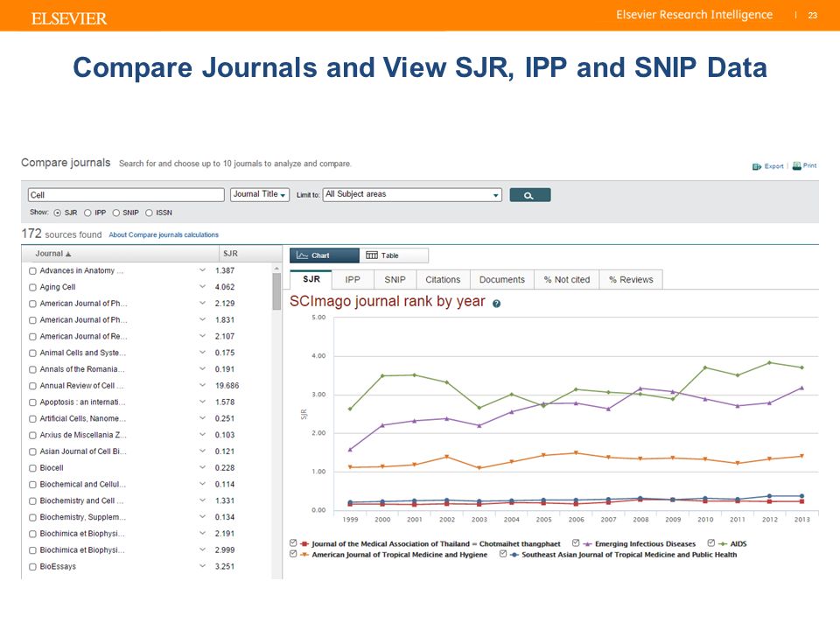Image resolution: width=840 pixels, height=630 pixels.
Task: Open the % Not cited tab
Action: [567, 280]
